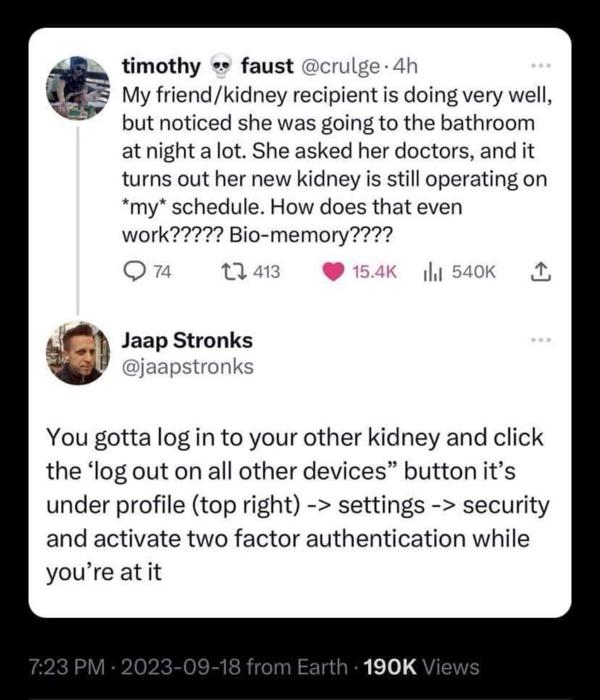Viewport: 600px width, 700px height.
Task: Like the tweet with the heart icon
Action: point(333,273)
